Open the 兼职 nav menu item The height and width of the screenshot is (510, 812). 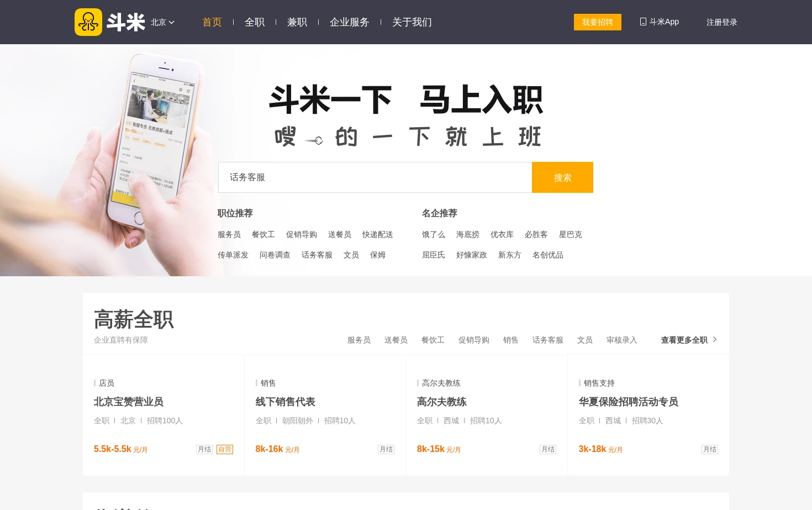[297, 22]
